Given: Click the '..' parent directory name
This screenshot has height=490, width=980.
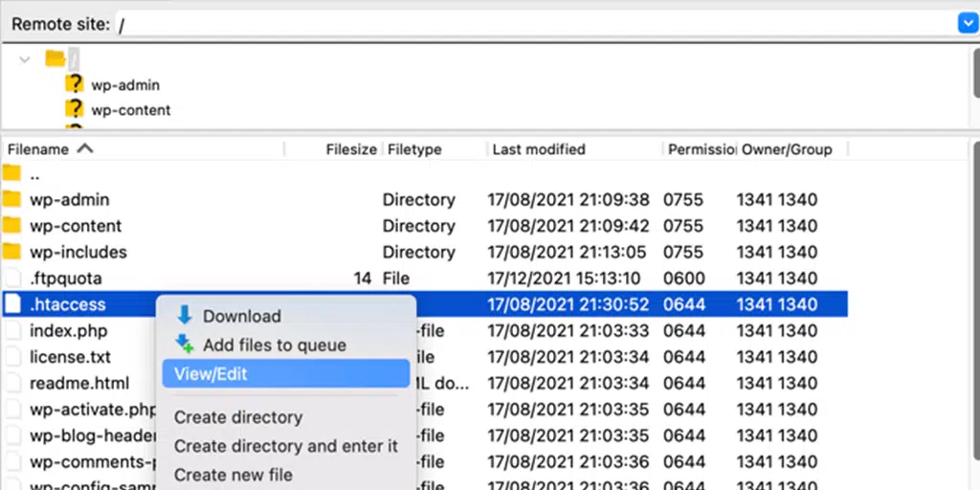Looking at the screenshot, I should [35, 176].
